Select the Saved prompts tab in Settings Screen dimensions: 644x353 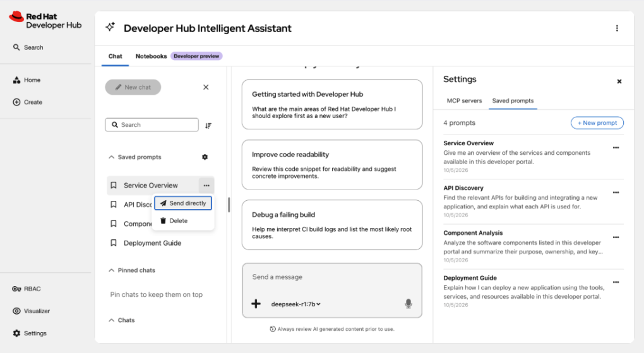click(513, 100)
